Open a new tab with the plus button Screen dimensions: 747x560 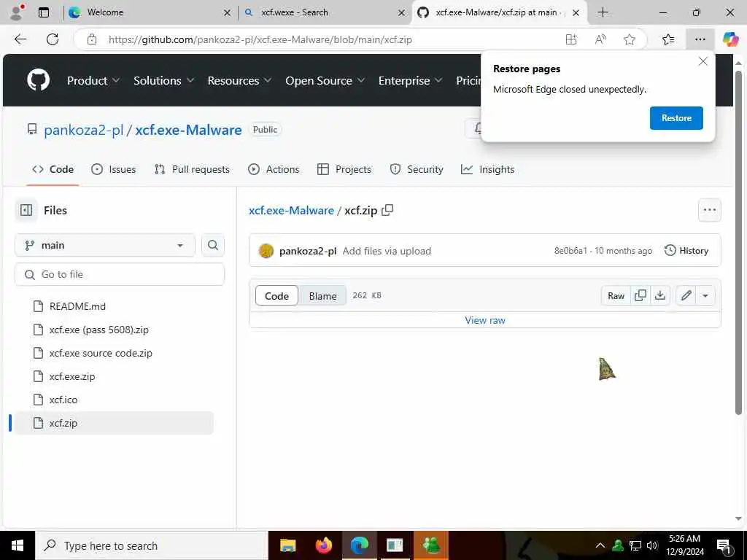[x=603, y=12]
